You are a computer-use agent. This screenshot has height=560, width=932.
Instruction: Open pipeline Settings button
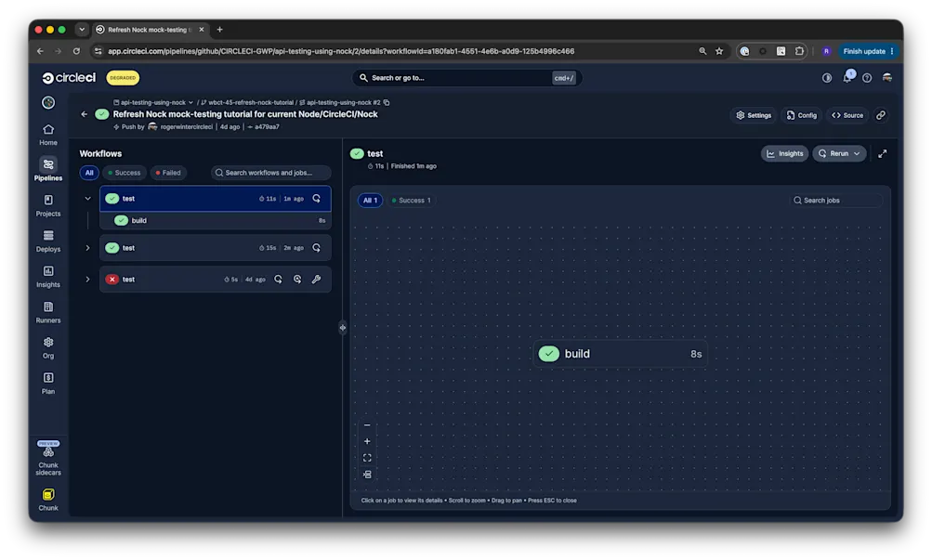pyautogui.click(x=754, y=115)
